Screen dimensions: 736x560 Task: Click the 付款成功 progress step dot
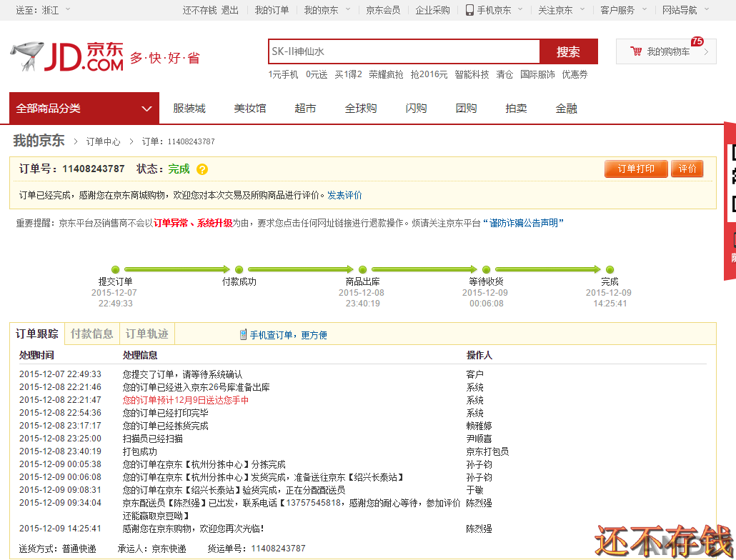click(239, 269)
